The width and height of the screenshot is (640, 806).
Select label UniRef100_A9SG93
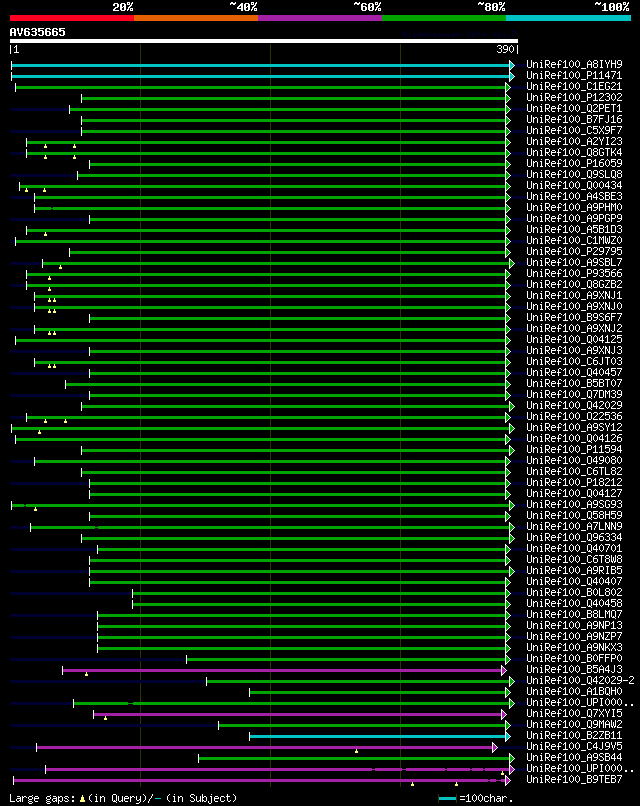(574, 504)
